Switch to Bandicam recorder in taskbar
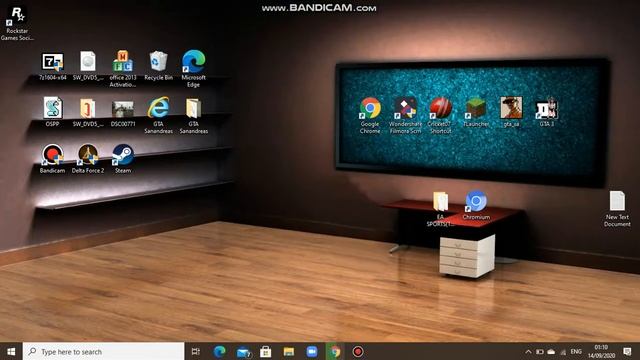640x360 pixels. click(x=358, y=351)
